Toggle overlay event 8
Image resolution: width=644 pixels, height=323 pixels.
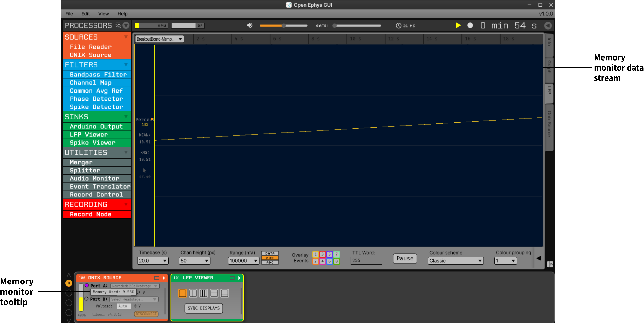(x=336, y=261)
